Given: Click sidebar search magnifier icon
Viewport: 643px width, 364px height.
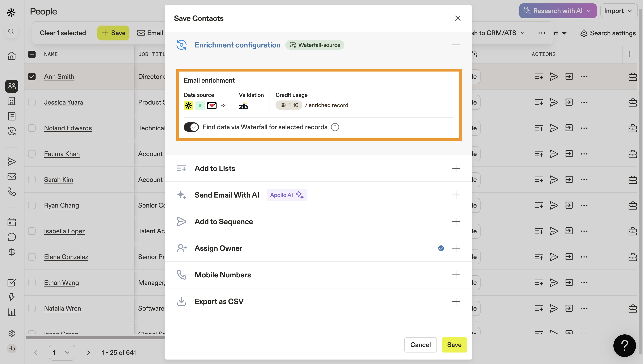Looking at the screenshot, I should [x=11, y=32].
